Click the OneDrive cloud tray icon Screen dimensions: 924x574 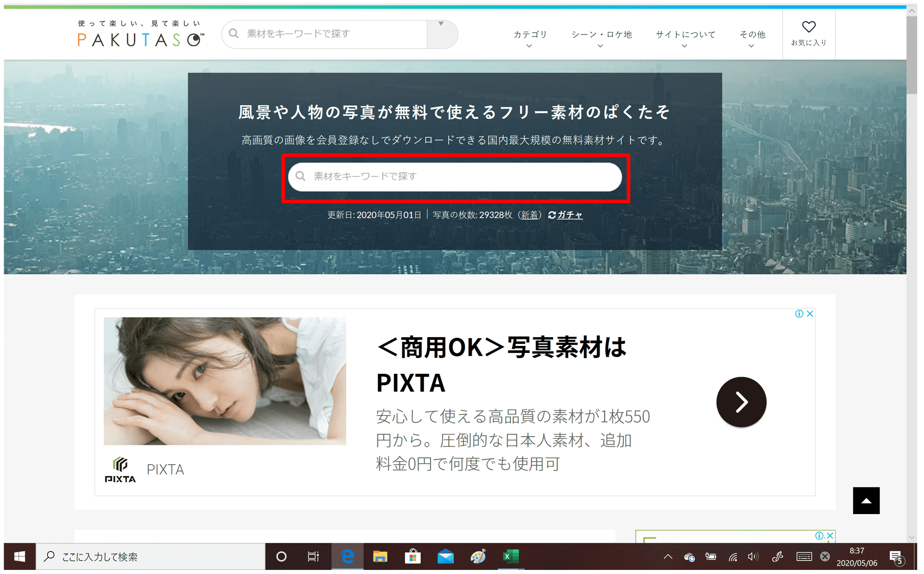[x=689, y=557]
